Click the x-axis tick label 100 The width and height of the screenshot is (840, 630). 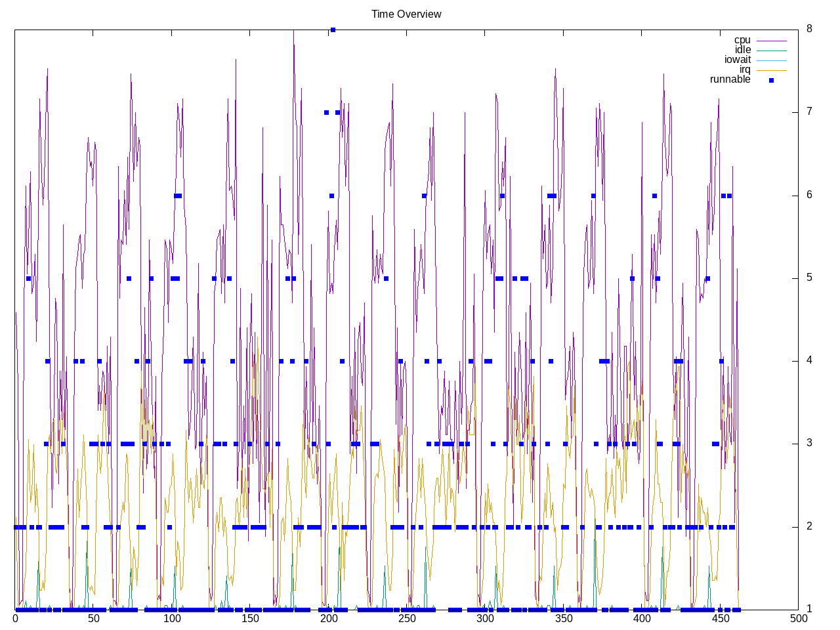tap(171, 619)
